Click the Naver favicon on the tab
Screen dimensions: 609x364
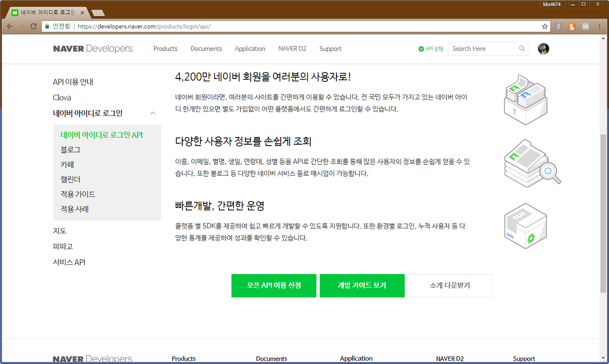tap(15, 12)
